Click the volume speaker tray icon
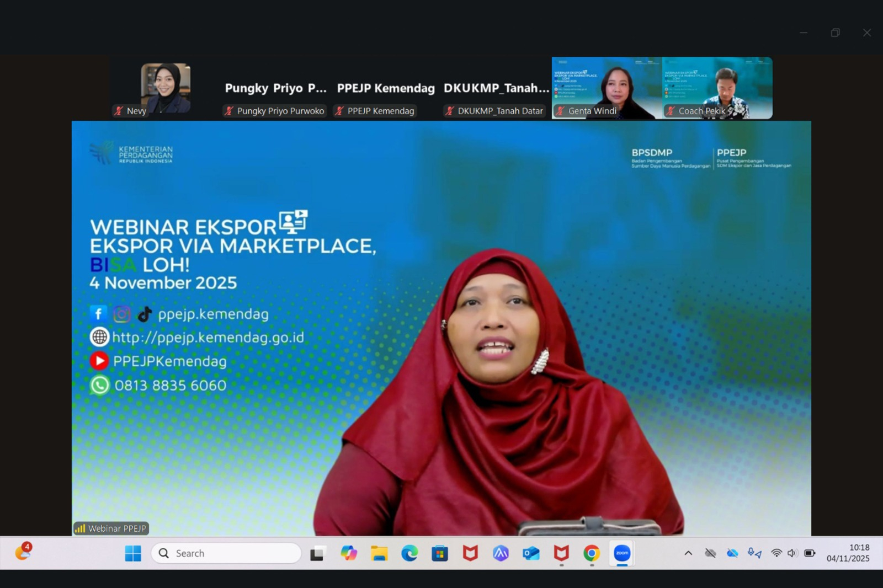The image size is (883, 588). [792, 553]
